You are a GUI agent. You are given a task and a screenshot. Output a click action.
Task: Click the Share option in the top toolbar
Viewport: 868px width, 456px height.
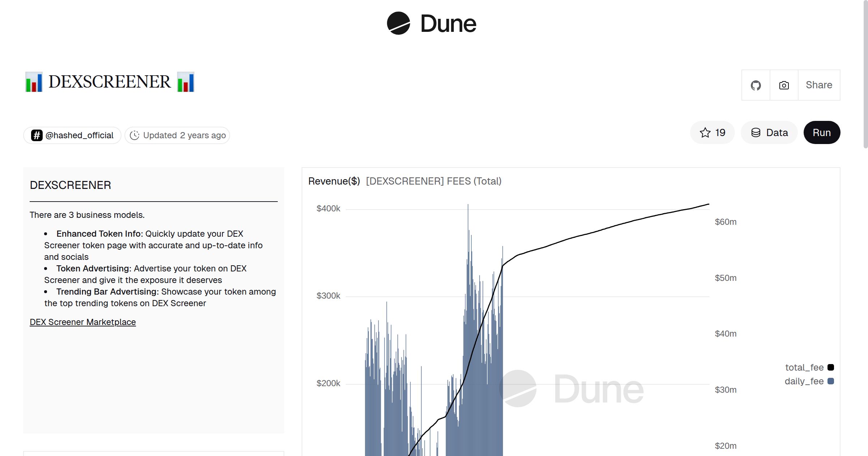(819, 85)
